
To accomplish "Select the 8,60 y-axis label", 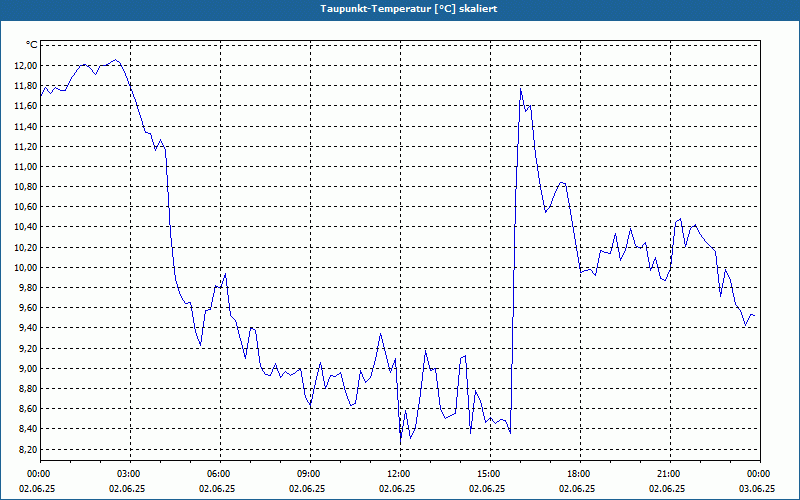I will (x=28, y=409).
